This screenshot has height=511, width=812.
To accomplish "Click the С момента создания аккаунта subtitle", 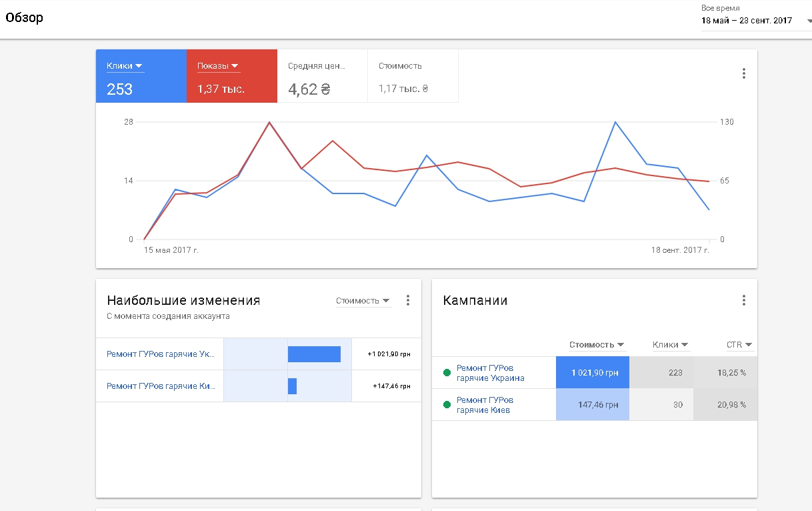I will pyautogui.click(x=168, y=316).
